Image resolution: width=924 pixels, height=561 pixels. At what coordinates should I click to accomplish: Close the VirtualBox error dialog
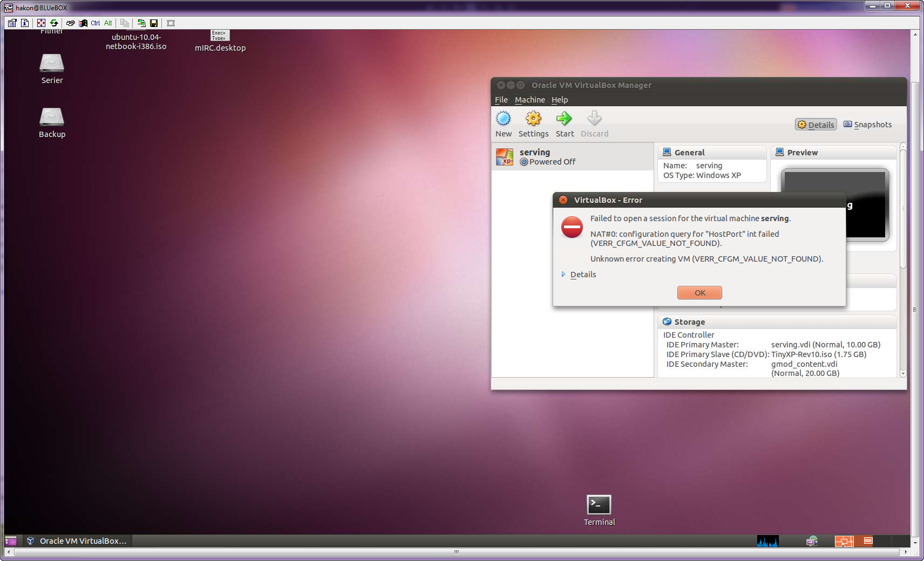[563, 200]
